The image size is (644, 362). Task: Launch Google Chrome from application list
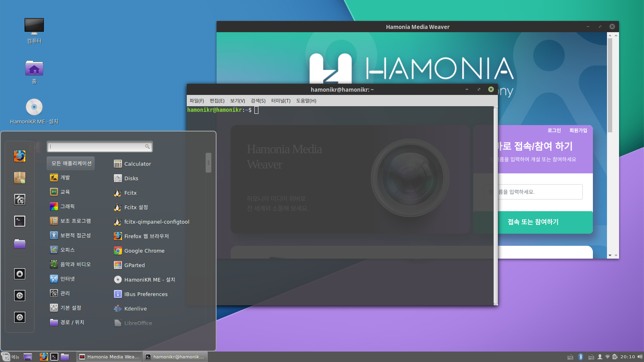[x=144, y=251]
